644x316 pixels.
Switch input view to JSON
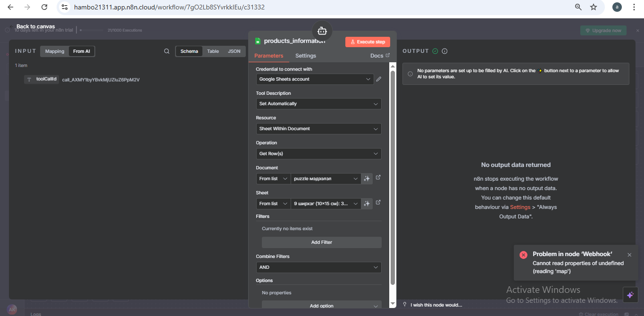(x=234, y=51)
